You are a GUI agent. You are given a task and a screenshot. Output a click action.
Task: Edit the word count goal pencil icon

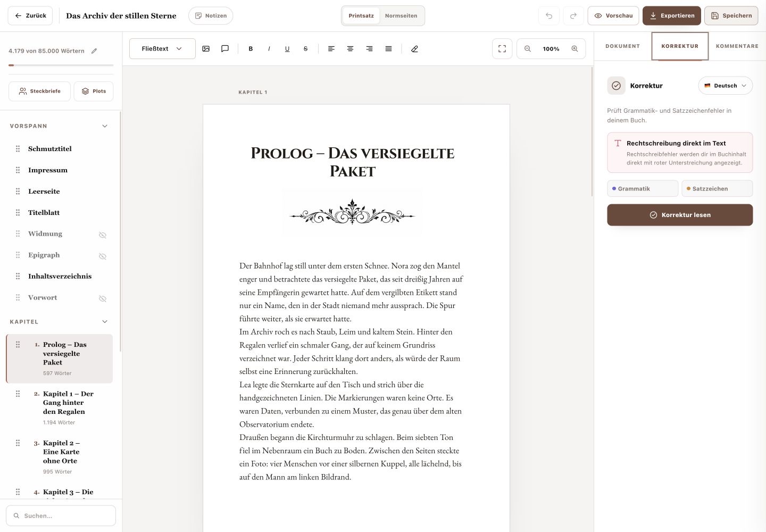click(x=94, y=51)
